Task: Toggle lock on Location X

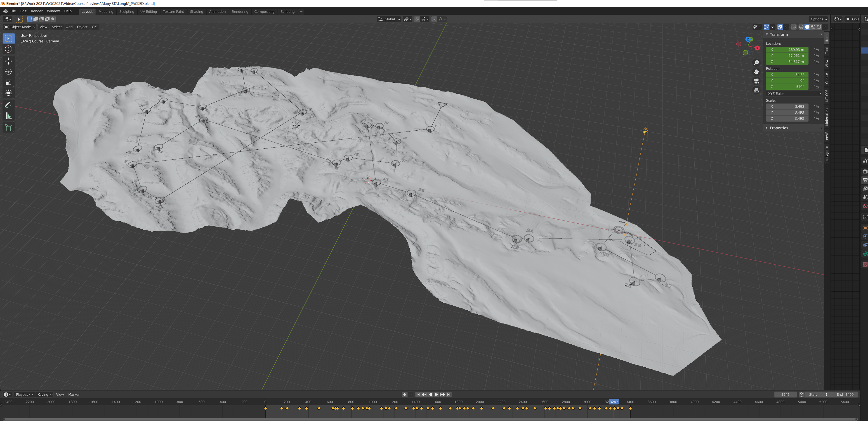Action: click(x=816, y=50)
